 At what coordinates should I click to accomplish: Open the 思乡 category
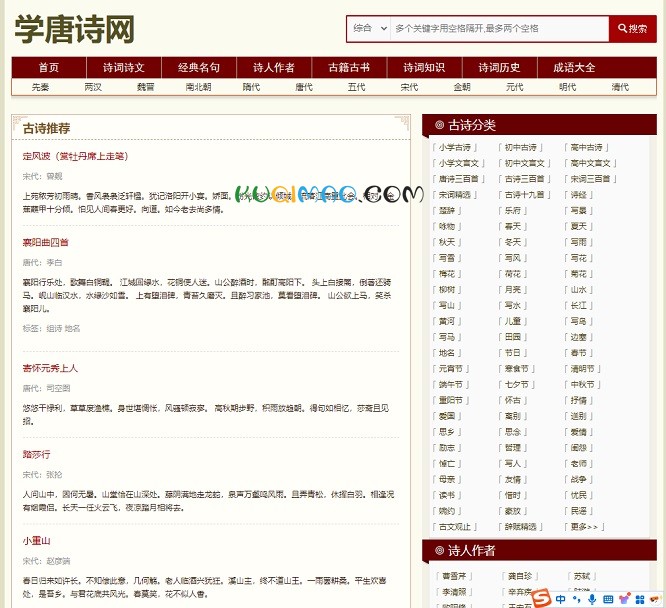point(446,432)
